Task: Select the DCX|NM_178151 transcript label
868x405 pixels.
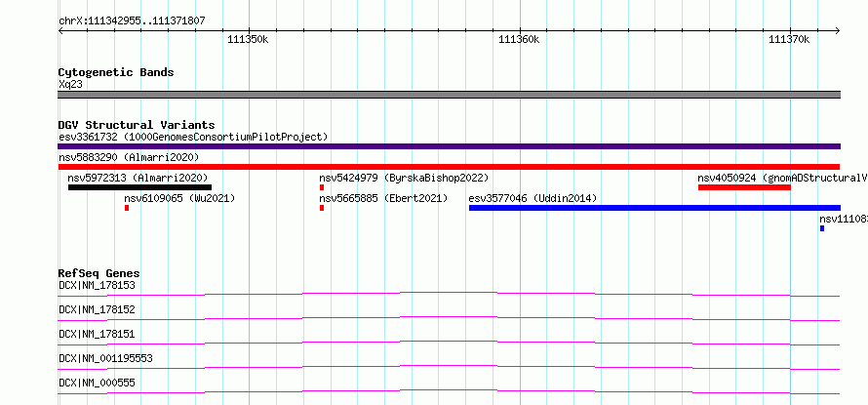Action: (x=97, y=334)
